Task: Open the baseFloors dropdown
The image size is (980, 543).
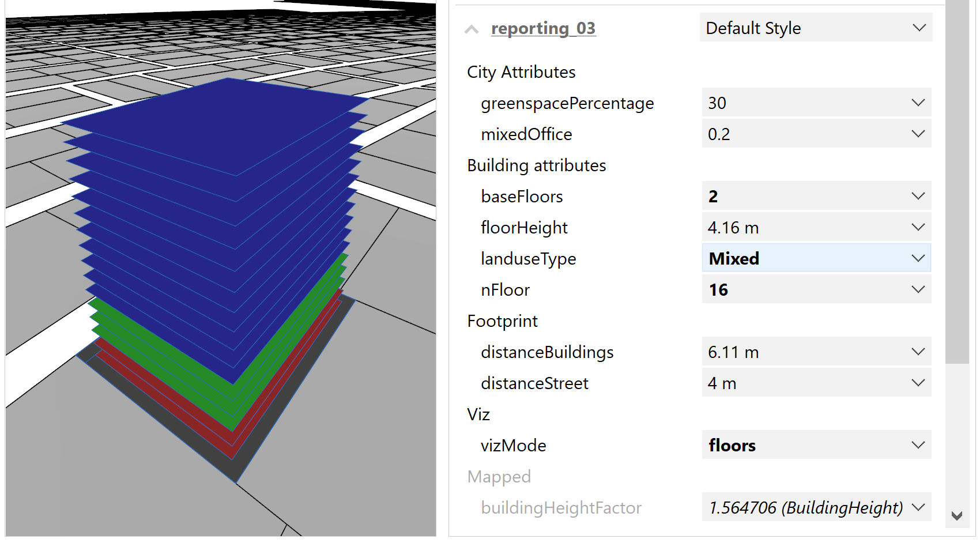Action: pyautogui.click(x=918, y=196)
